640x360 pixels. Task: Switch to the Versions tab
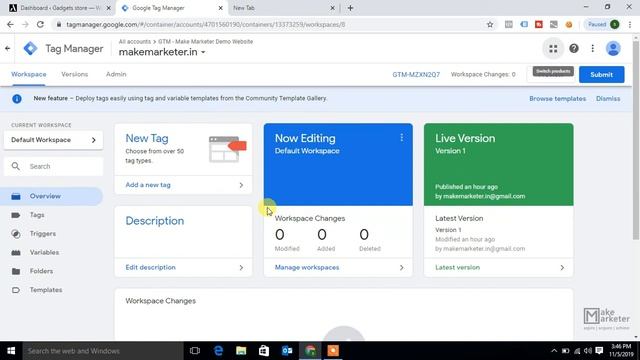coord(75,74)
